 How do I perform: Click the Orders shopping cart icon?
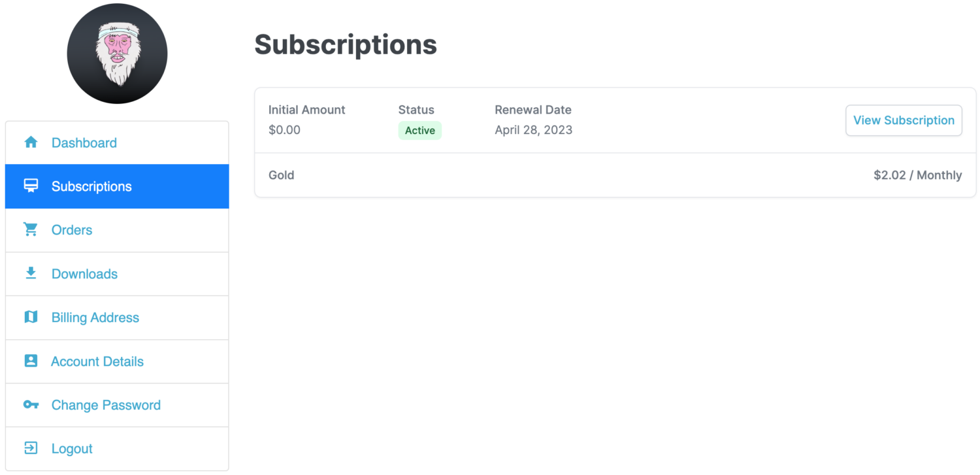point(31,230)
